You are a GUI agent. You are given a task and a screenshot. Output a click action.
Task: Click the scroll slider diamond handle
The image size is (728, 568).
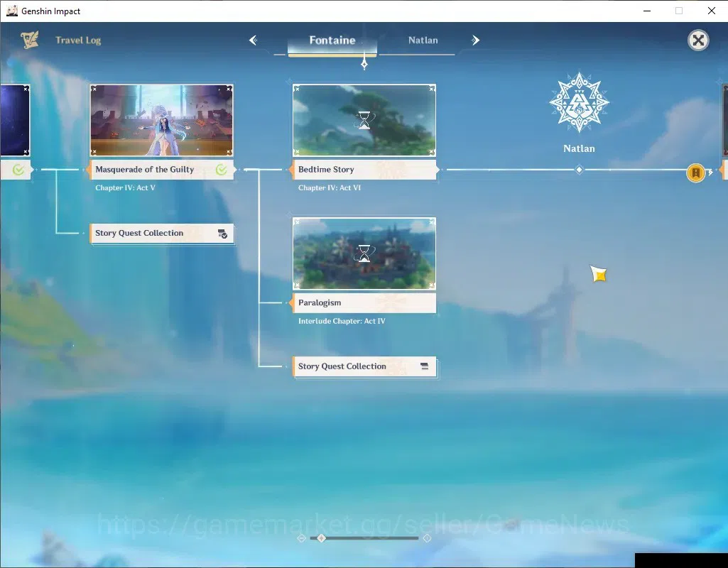tap(321, 538)
